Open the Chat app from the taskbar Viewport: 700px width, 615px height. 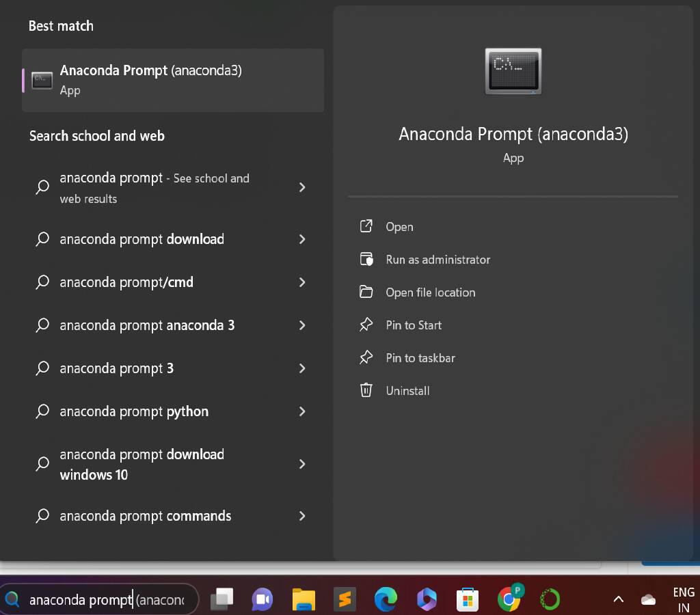pyautogui.click(x=262, y=599)
